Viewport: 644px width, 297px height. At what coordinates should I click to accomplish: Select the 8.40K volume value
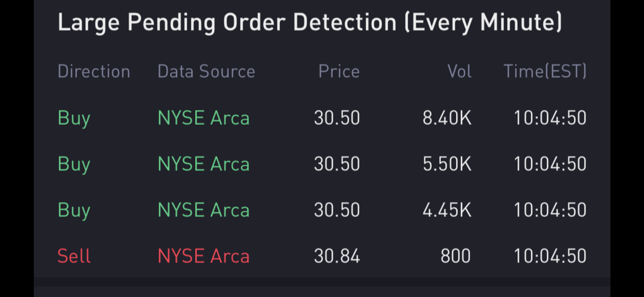(x=447, y=118)
